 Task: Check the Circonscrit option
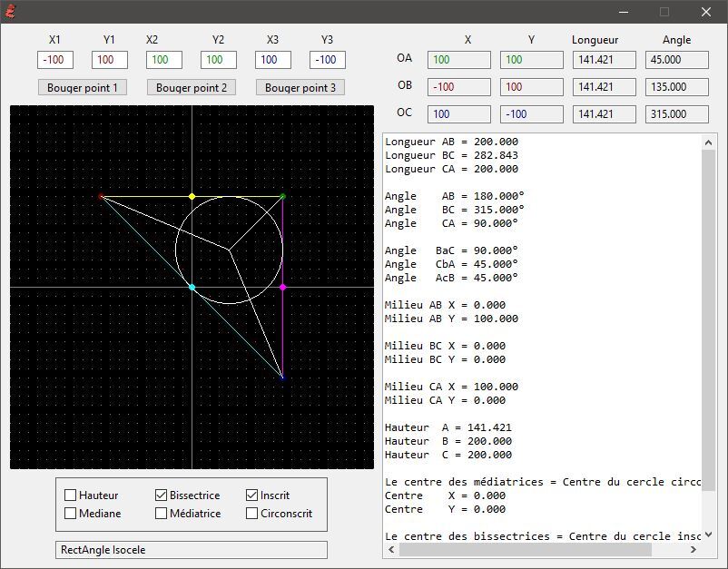252,514
